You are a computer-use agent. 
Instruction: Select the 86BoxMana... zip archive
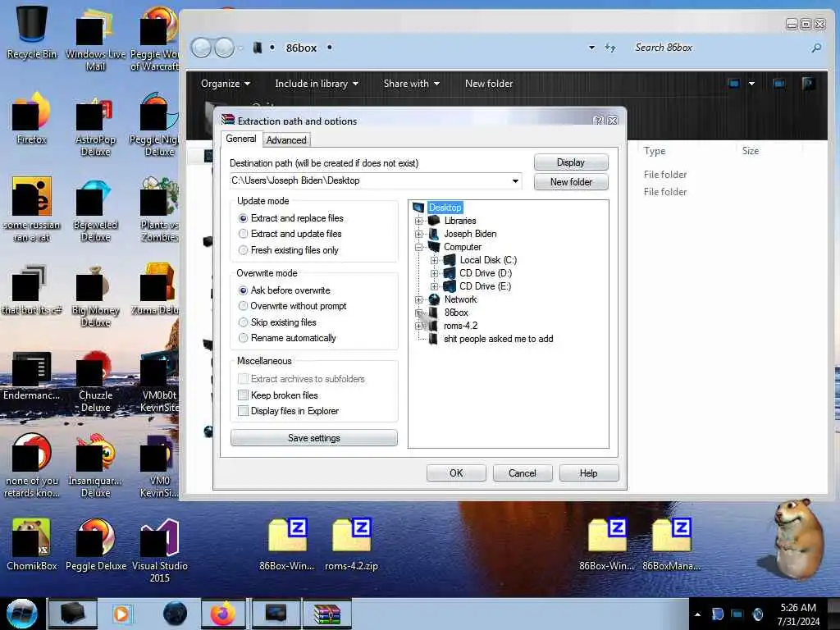[x=671, y=544]
